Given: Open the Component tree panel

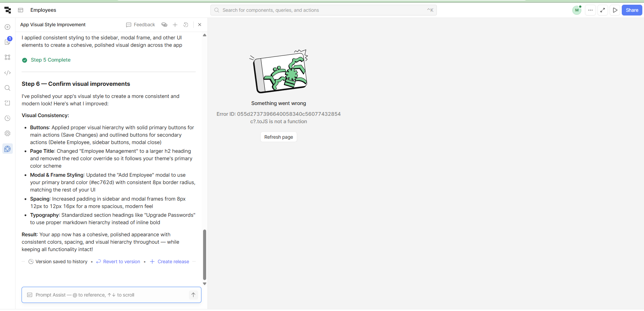Looking at the screenshot, I should click(x=7, y=57).
